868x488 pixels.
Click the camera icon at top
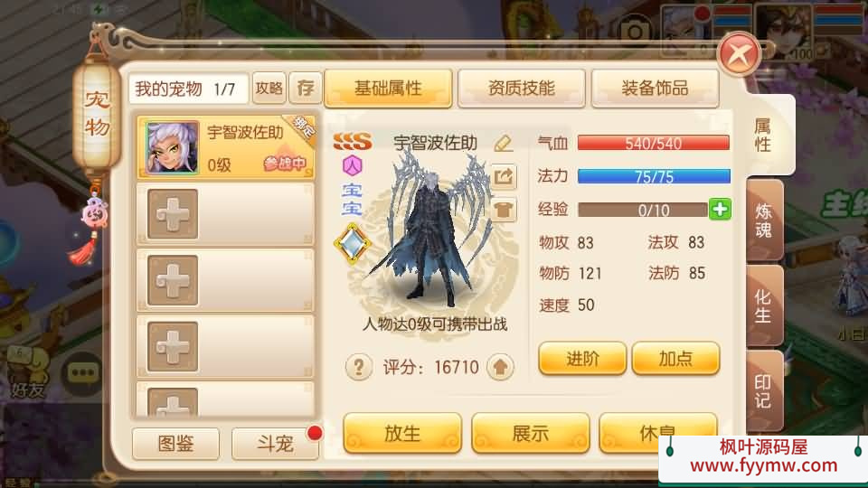(x=635, y=32)
